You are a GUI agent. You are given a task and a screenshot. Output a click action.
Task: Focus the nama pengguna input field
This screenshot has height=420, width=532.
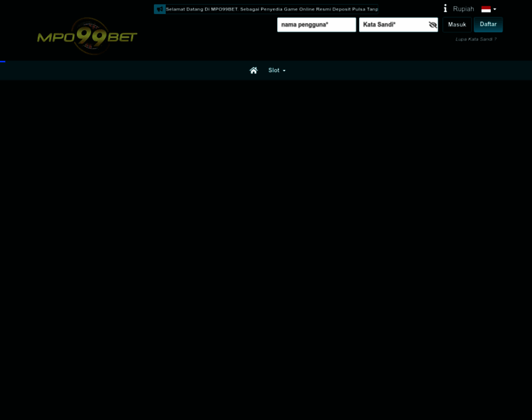[316, 24]
